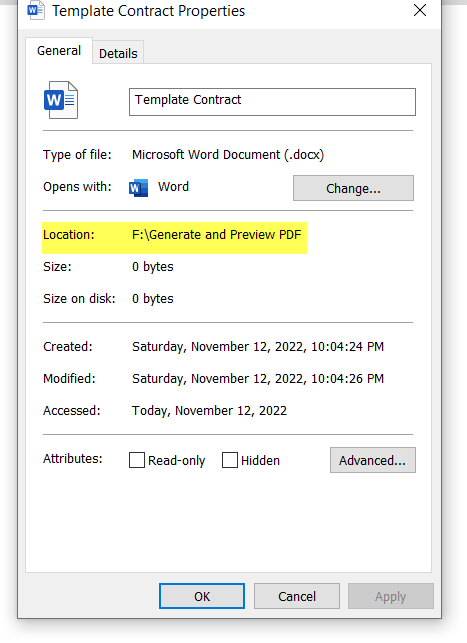This screenshot has width=467, height=643.
Task: Click the Word app icon beside Opens with
Action: [138, 188]
